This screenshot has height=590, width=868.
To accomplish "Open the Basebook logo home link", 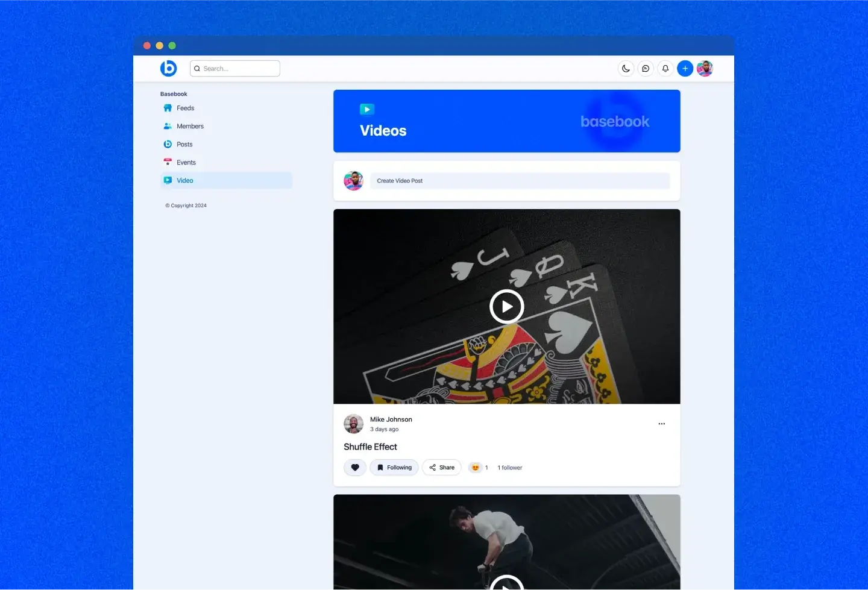I will (x=168, y=68).
